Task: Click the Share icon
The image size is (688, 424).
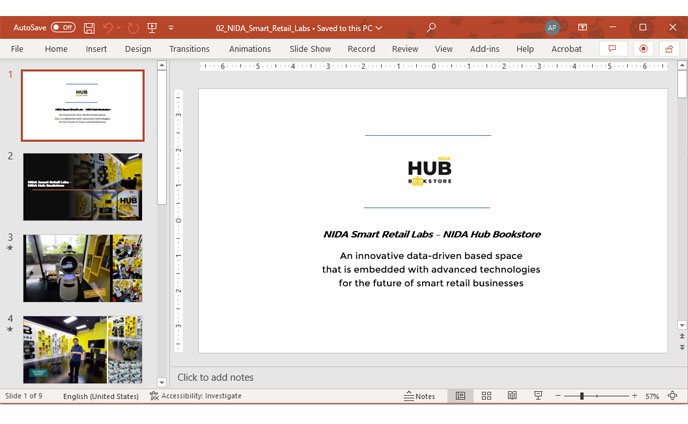Action: (669, 49)
